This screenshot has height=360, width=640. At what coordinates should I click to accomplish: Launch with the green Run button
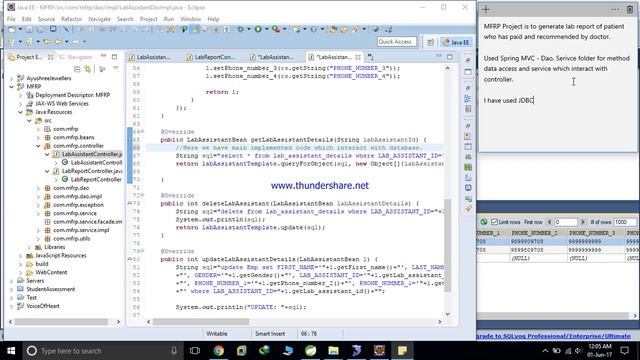[x=258, y=29]
